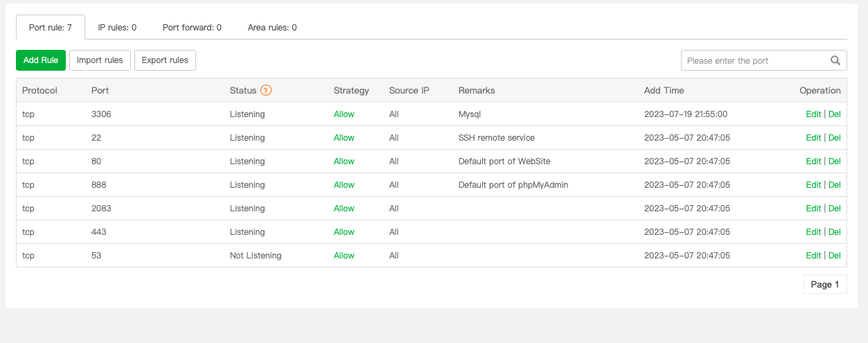Image resolution: width=868 pixels, height=343 pixels.
Task: Delete the port 443 rule
Action: point(835,232)
